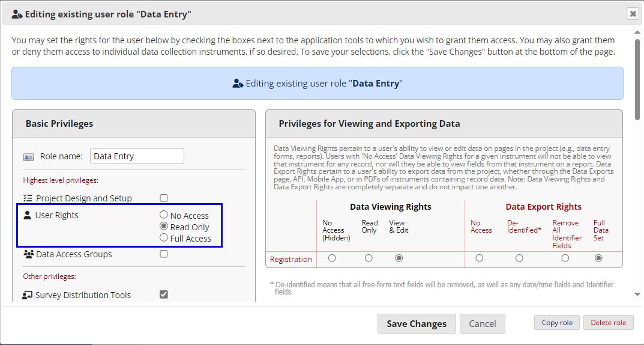Close the dialog with the X button

coord(633,13)
